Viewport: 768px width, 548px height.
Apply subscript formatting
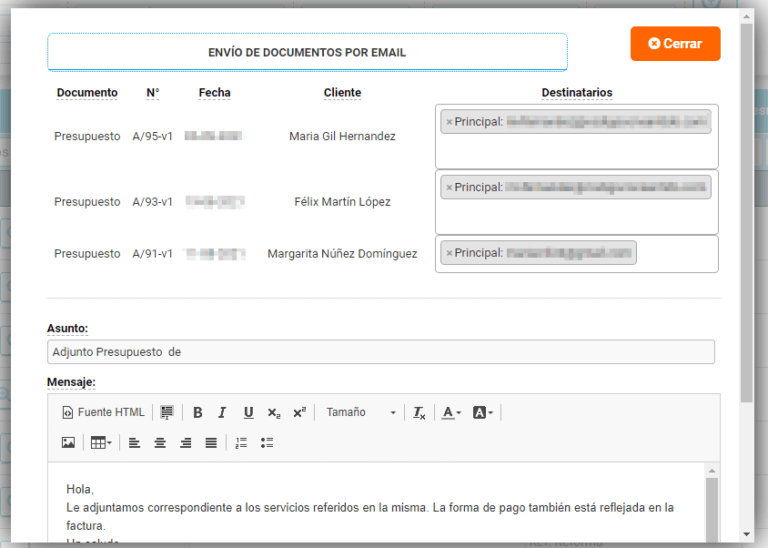(x=274, y=412)
